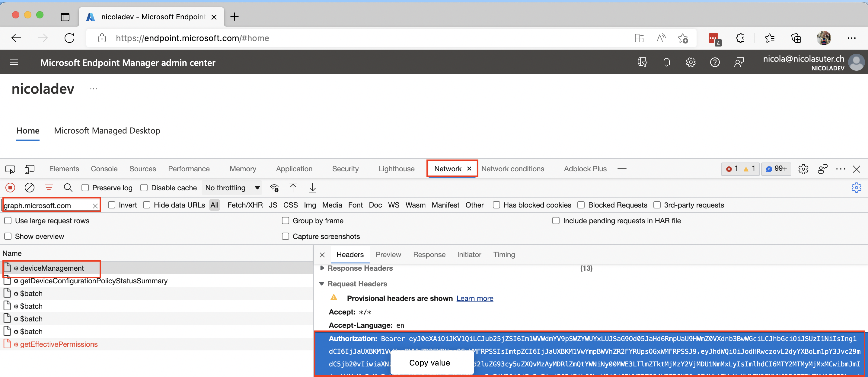The image size is (868, 377).
Task: Click the graph.microsoft.com filter field
Action: (x=47, y=205)
